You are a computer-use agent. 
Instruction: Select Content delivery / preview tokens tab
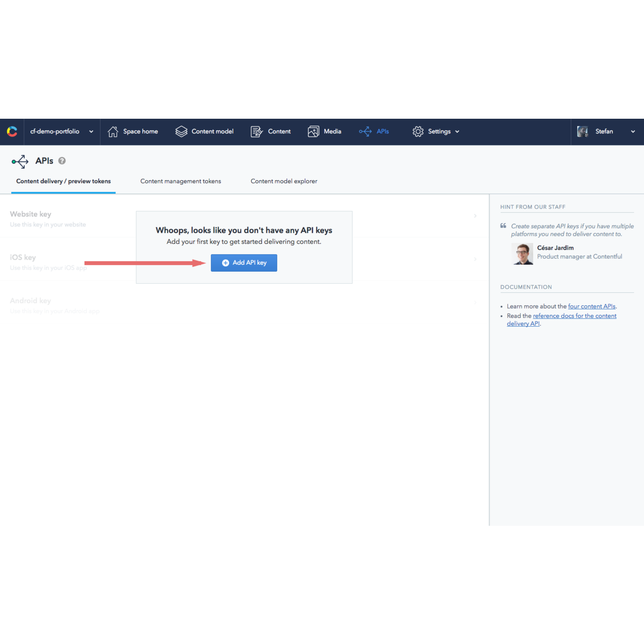click(x=63, y=181)
